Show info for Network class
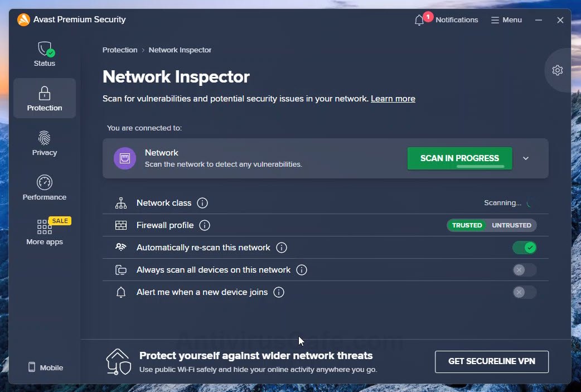 202,203
